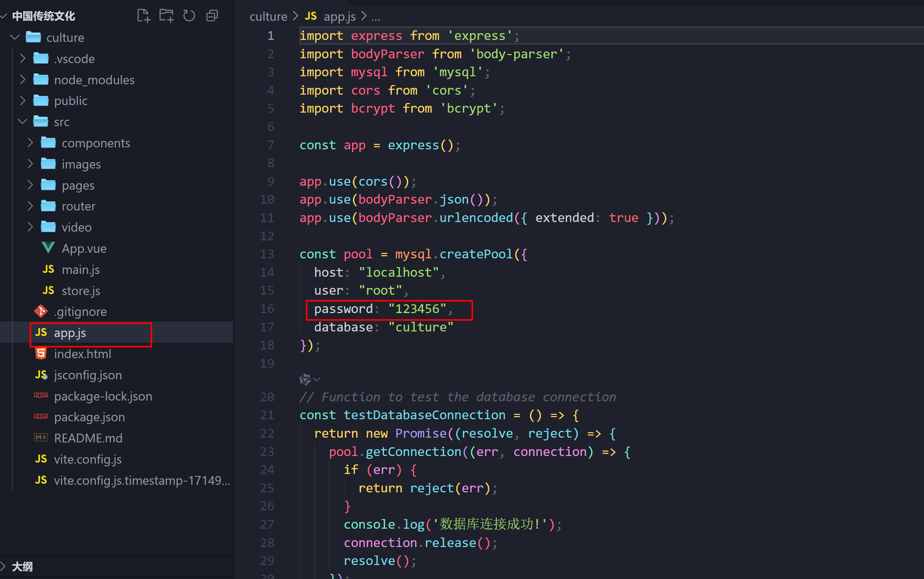Select main.js in the src folder
Image resolution: width=924 pixels, height=579 pixels.
tap(80, 270)
